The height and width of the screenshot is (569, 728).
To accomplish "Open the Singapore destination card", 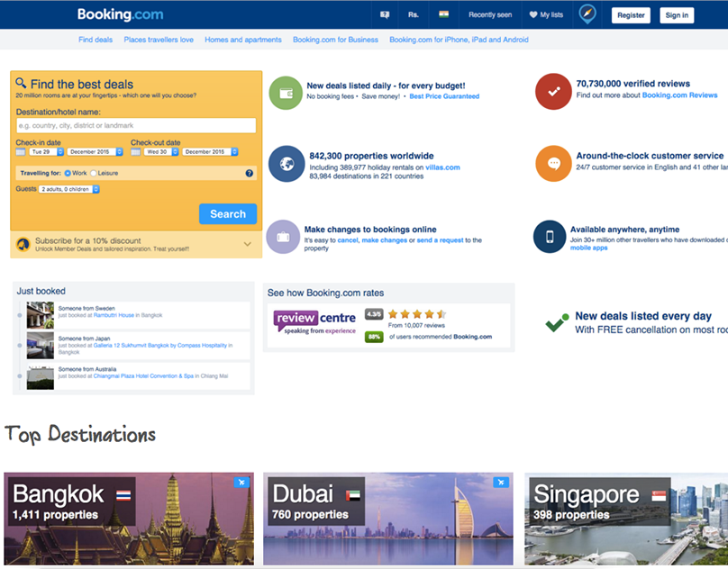I will tap(626, 519).
